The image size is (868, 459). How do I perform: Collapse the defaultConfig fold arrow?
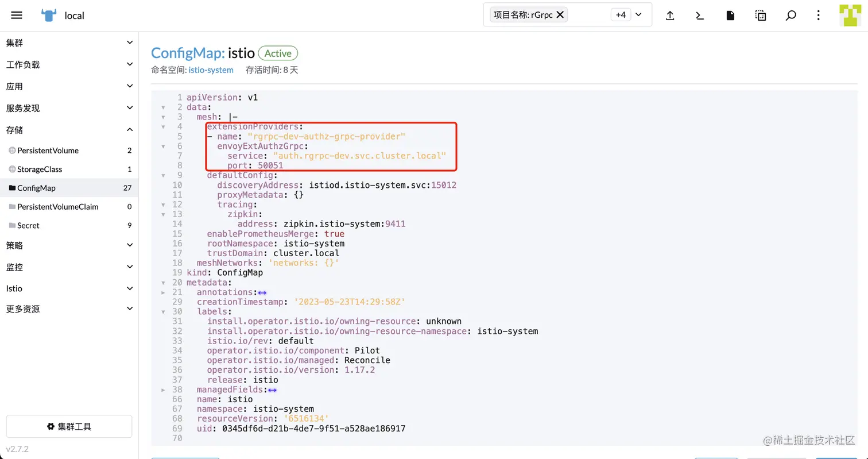click(163, 176)
